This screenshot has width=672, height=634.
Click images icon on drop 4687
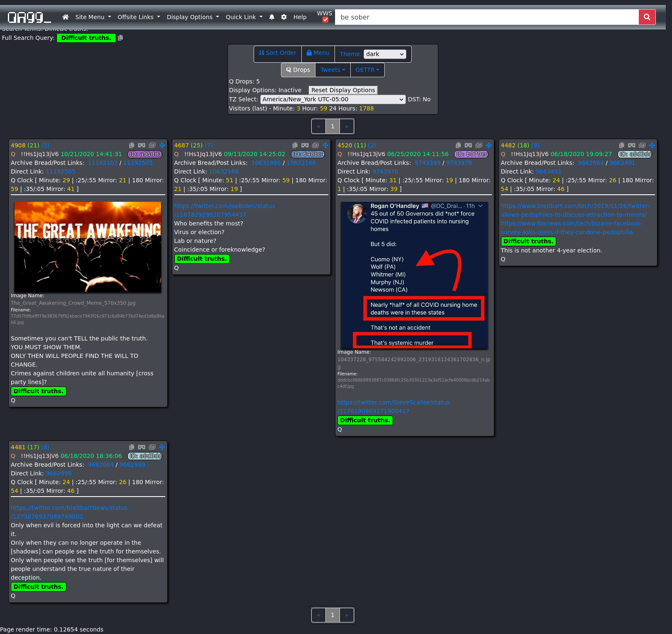[315, 145]
